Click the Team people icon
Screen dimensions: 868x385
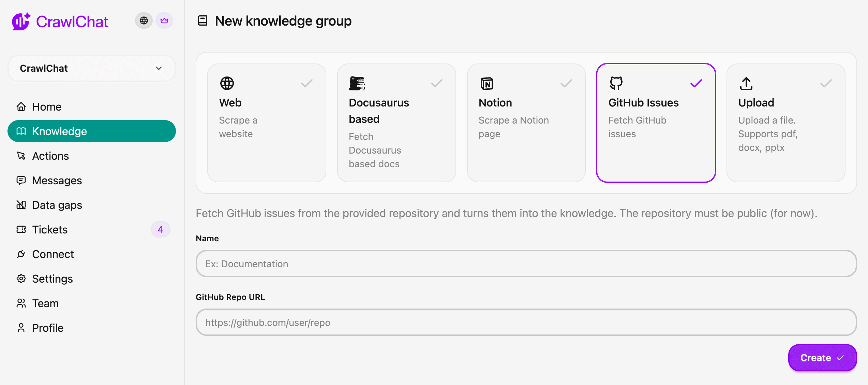click(x=21, y=303)
